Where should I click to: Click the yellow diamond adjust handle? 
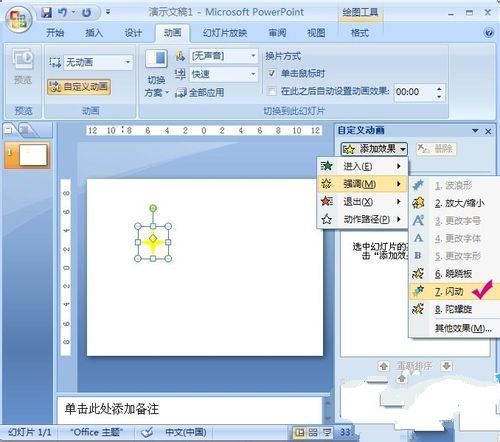[153, 238]
